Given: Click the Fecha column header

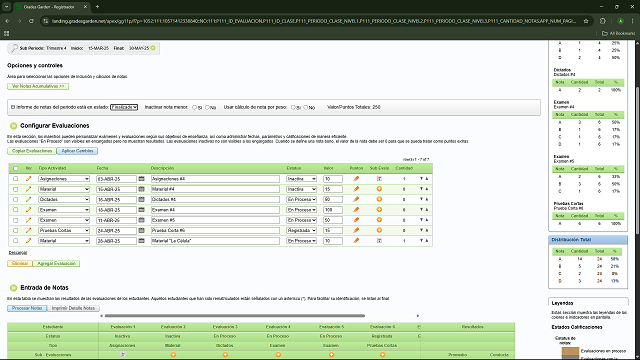Looking at the screenshot, I should click(102, 168).
